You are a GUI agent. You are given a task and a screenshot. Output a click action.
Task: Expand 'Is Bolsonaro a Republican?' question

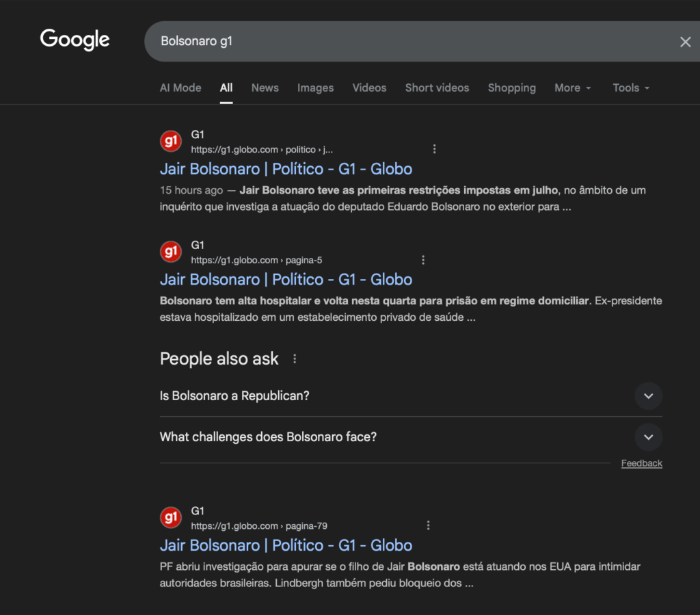[648, 395]
